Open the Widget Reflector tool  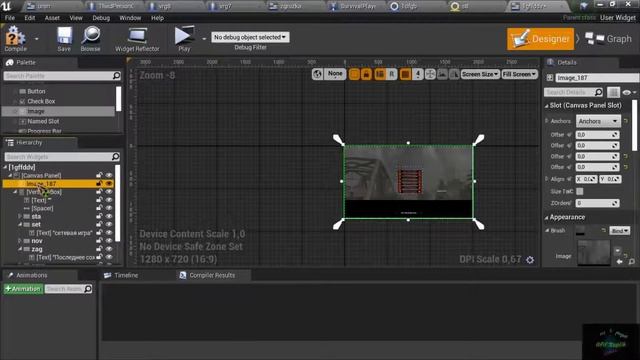coord(137,39)
